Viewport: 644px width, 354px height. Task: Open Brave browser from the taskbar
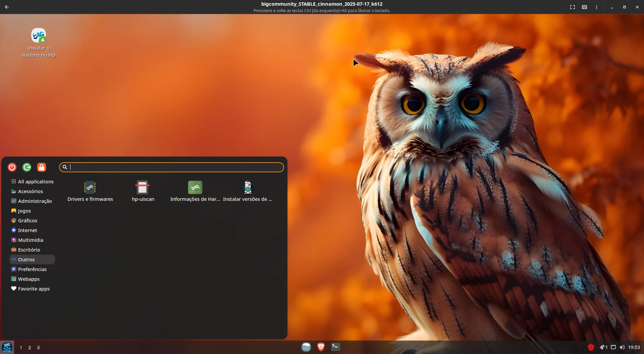321,347
